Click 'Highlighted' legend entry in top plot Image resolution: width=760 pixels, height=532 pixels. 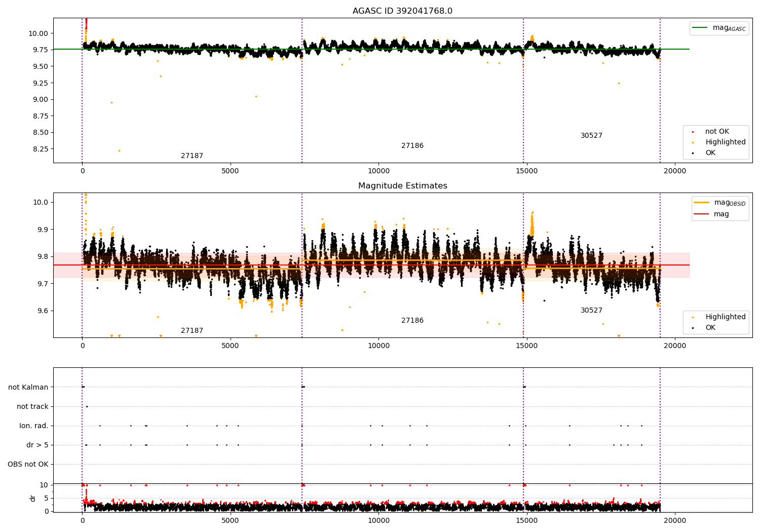pos(719,142)
